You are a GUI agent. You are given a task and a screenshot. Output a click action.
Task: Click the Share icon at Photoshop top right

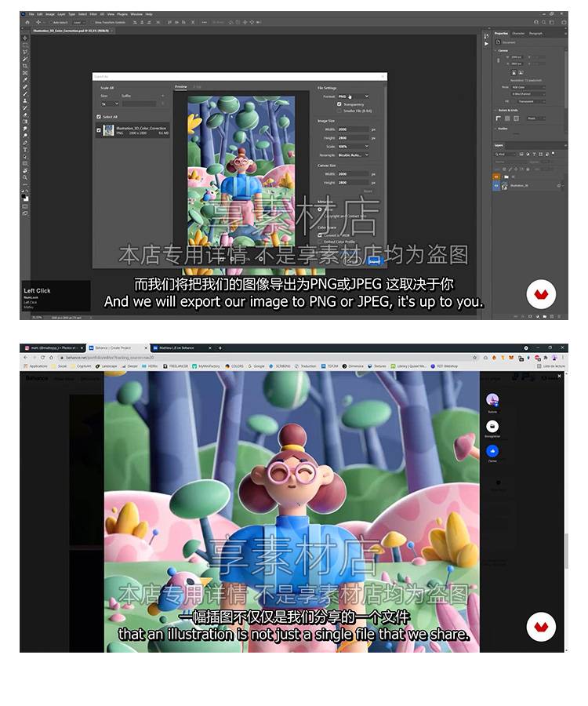pos(564,22)
